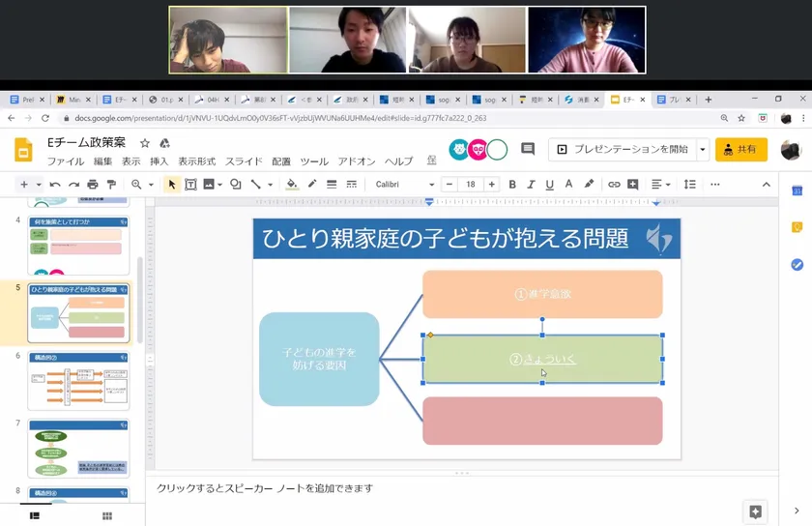Click the yellow 共有 share button
This screenshot has height=526, width=812.
[741, 150]
